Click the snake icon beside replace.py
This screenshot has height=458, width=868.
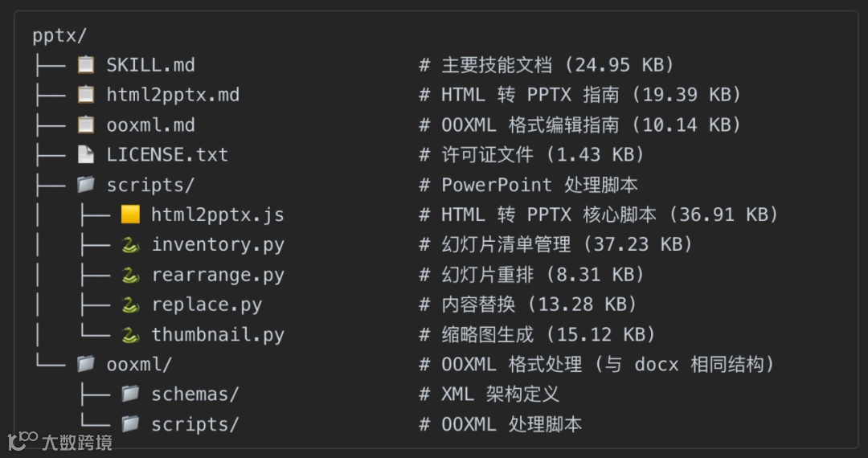pyautogui.click(x=130, y=305)
